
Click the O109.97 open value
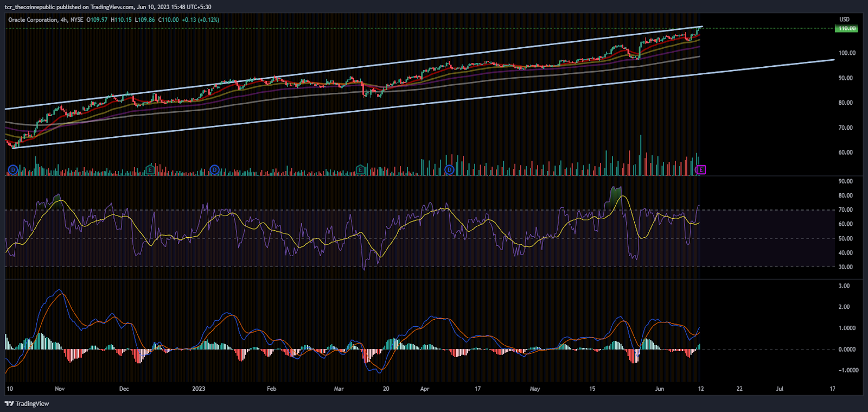pyautogui.click(x=97, y=20)
